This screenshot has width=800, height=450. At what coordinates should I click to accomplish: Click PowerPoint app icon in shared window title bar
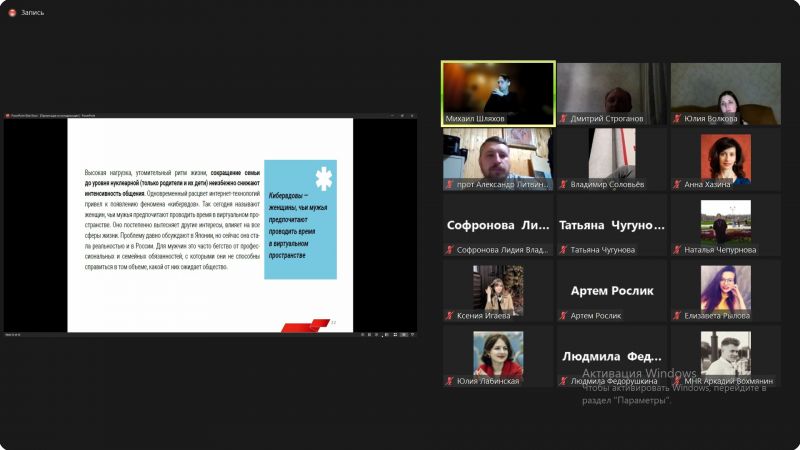click(x=8, y=116)
